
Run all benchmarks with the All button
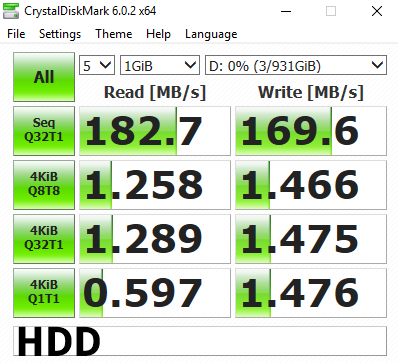pos(44,77)
